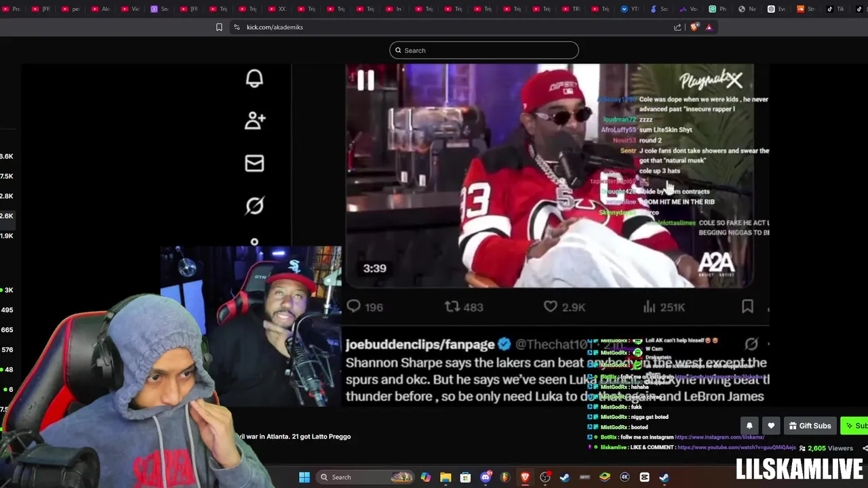
Task: Open Brave browser taskbar icon
Action: [x=525, y=477]
